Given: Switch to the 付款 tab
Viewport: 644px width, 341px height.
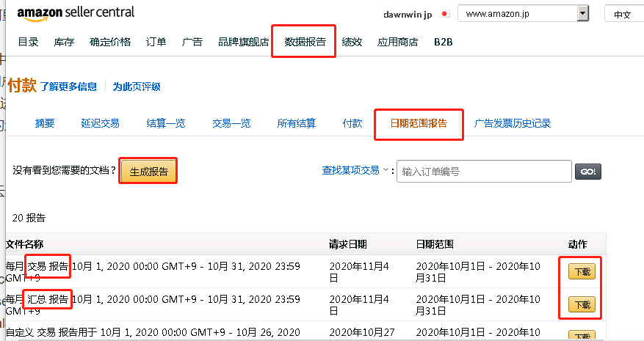Looking at the screenshot, I should 352,123.
